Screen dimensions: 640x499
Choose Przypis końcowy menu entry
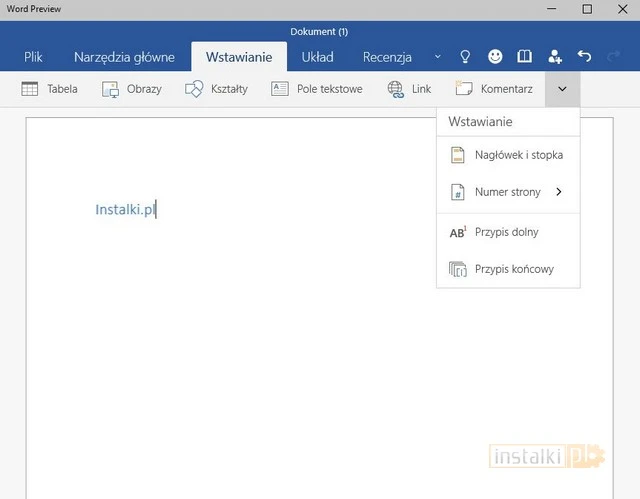click(508, 269)
